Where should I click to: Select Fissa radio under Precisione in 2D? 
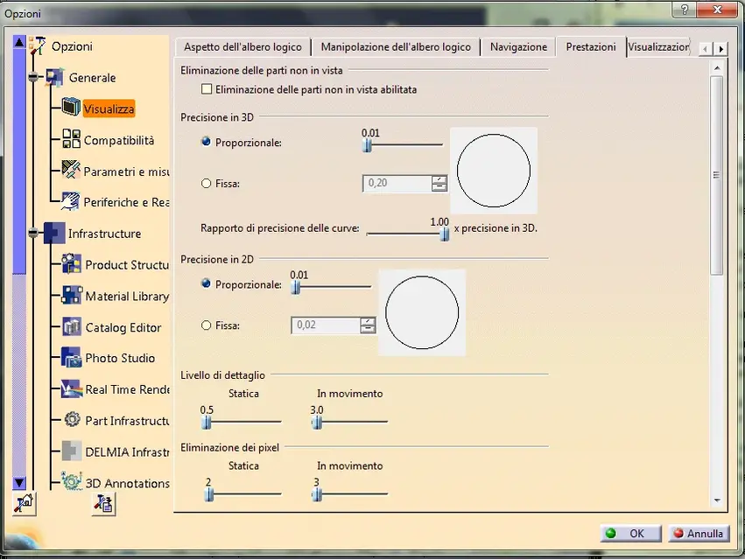tap(207, 325)
